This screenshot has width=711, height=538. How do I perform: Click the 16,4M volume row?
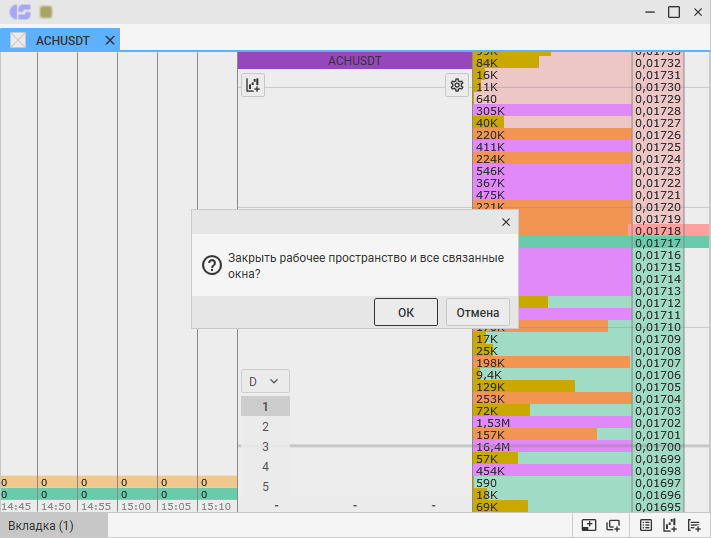pos(552,447)
